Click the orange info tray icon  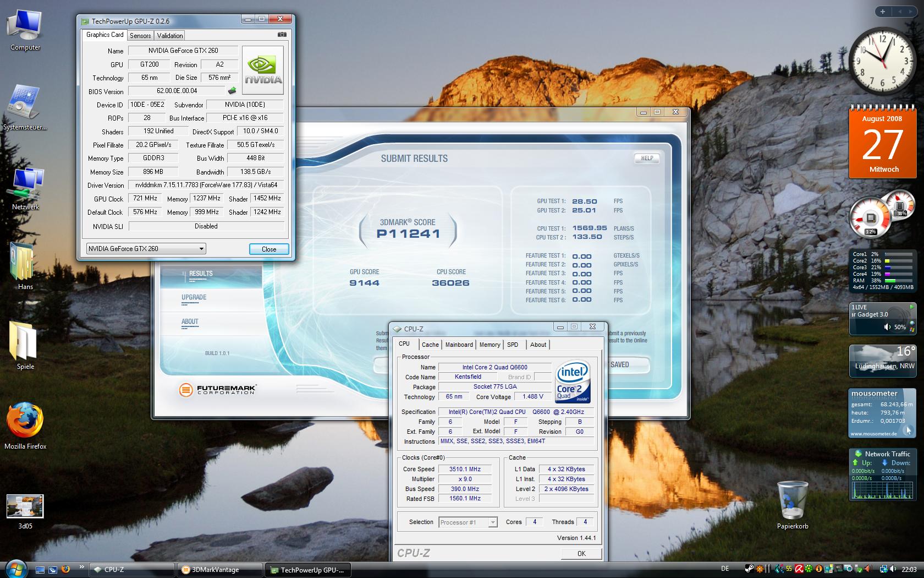click(818, 569)
